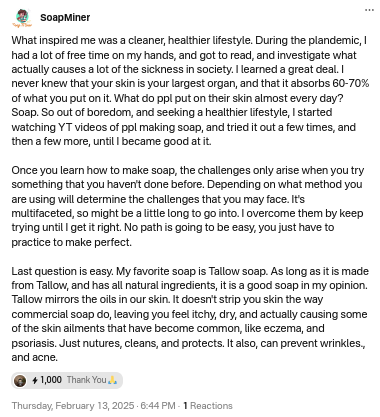Click the paragraph starting 'Last question is easy'

[190, 314]
